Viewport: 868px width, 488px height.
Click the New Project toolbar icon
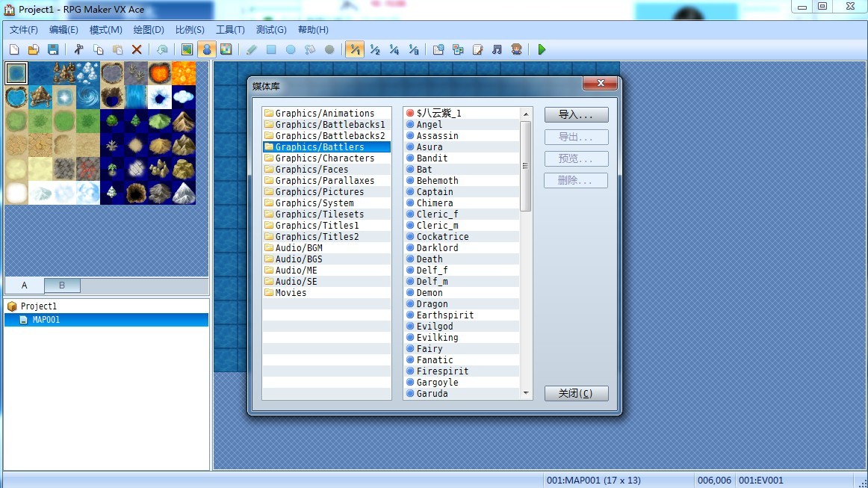(x=14, y=50)
